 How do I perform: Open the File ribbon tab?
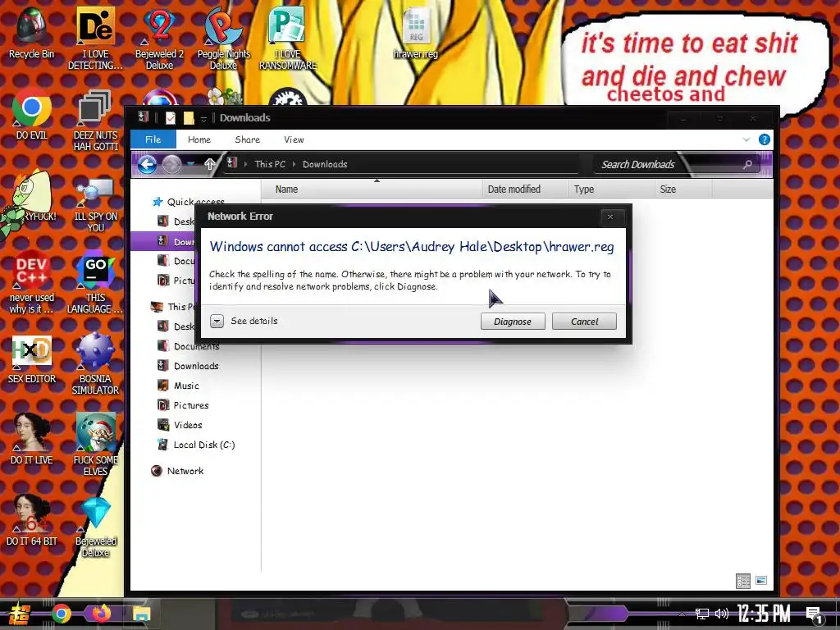coord(153,139)
